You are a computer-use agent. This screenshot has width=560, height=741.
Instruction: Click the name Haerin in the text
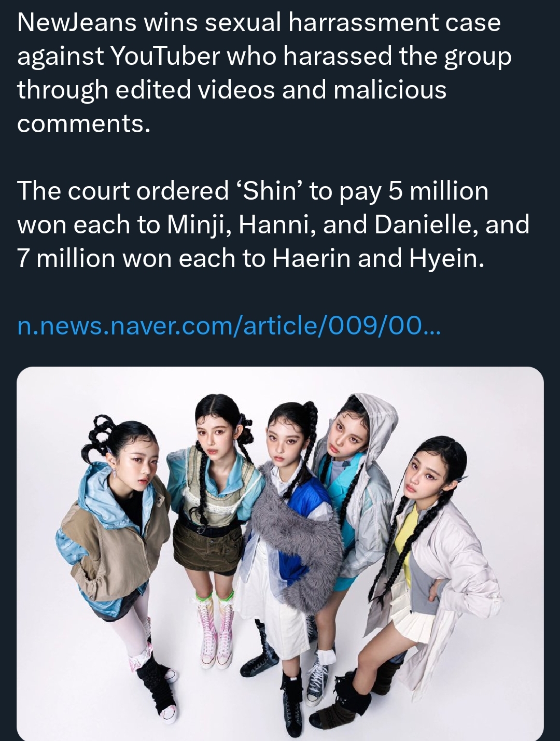click(x=311, y=258)
